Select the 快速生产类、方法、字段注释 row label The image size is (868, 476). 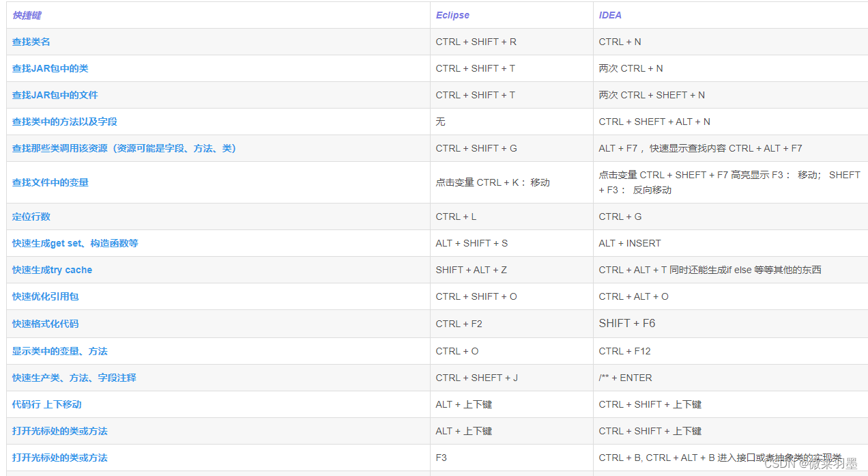(x=74, y=378)
